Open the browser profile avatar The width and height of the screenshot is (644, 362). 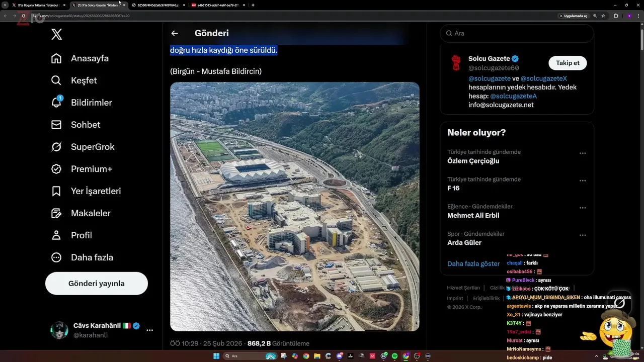point(629,16)
